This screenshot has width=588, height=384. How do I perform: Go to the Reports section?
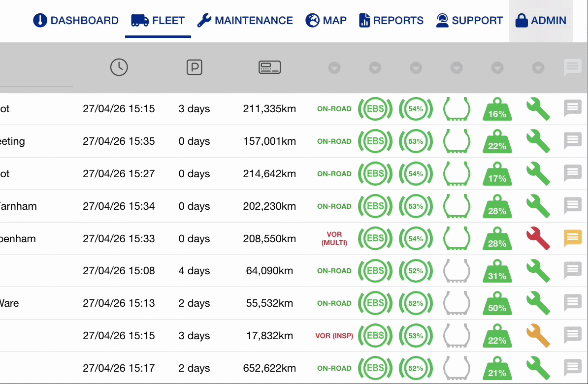click(x=391, y=20)
